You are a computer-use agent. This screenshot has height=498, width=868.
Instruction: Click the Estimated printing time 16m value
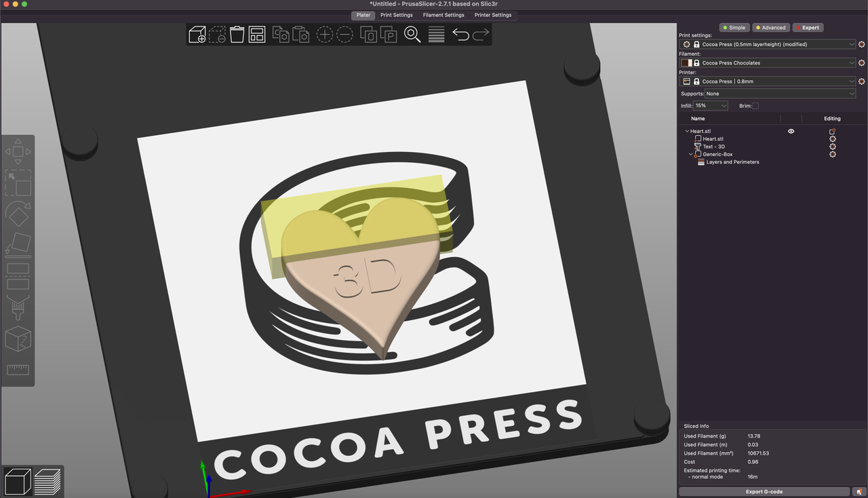click(x=752, y=477)
